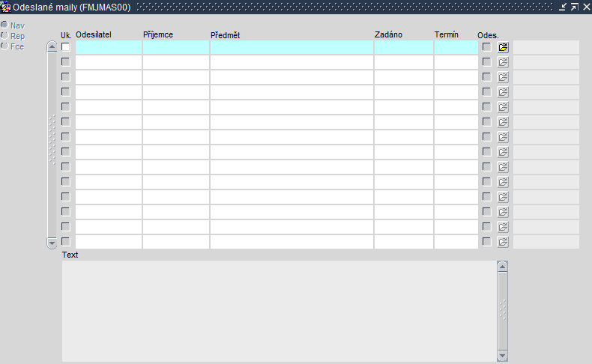Viewport: 592px width, 364px height.
Task: Click the Text area vertical scrollbar thumb
Action: tap(503, 310)
